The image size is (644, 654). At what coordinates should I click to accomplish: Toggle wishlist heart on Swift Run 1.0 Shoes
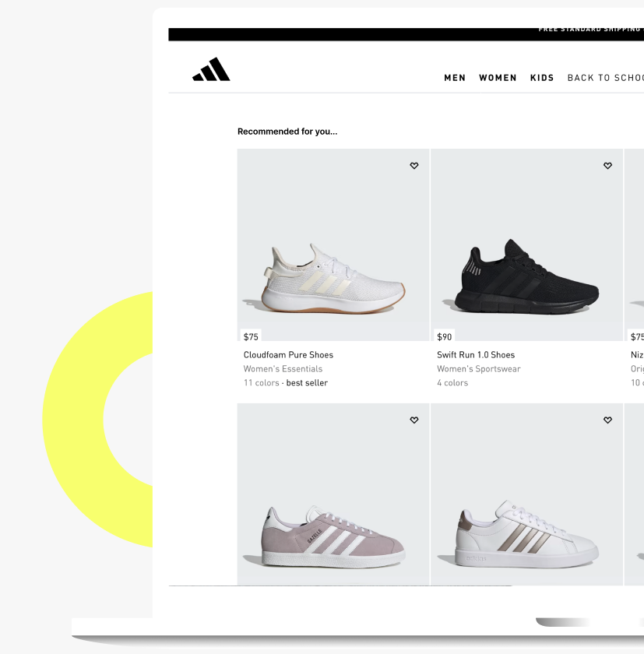(x=607, y=166)
